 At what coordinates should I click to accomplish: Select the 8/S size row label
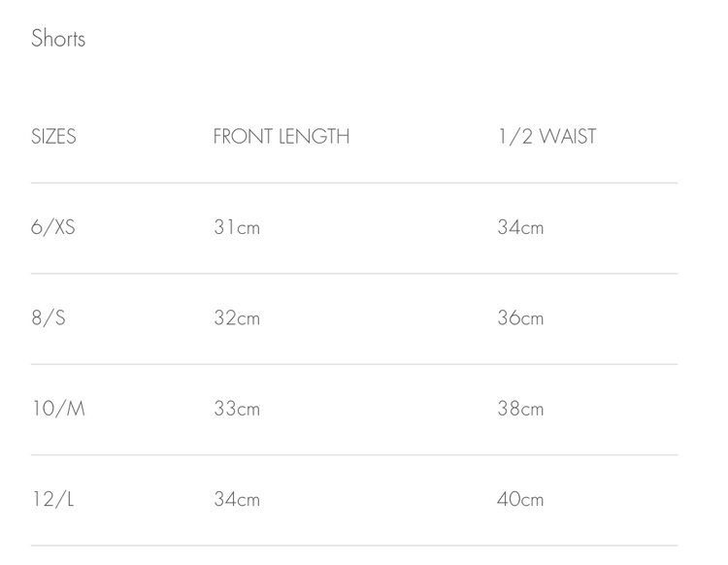tap(49, 318)
